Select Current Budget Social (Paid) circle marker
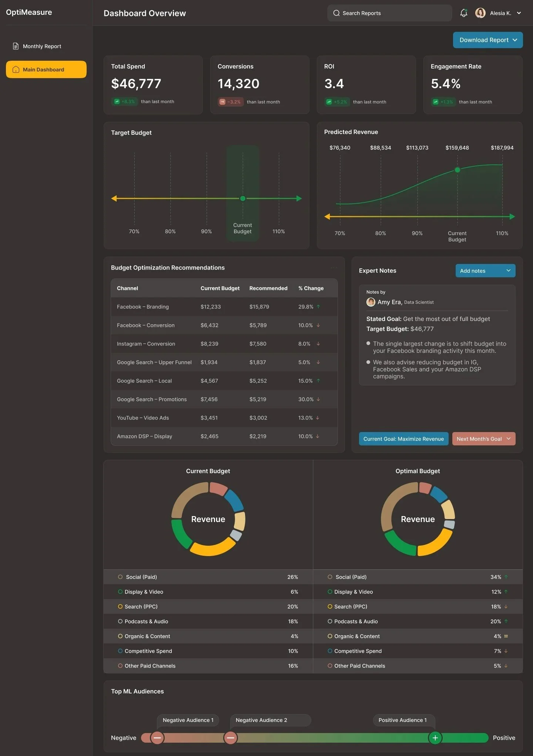Image resolution: width=533 pixels, height=756 pixels. pyautogui.click(x=120, y=577)
